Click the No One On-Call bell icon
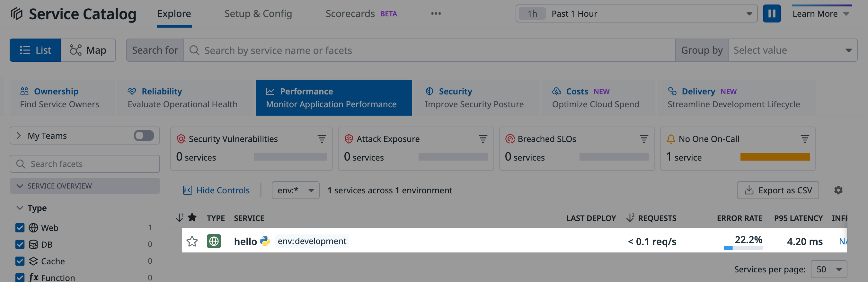The image size is (868, 282). pyautogui.click(x=671, y=139)
